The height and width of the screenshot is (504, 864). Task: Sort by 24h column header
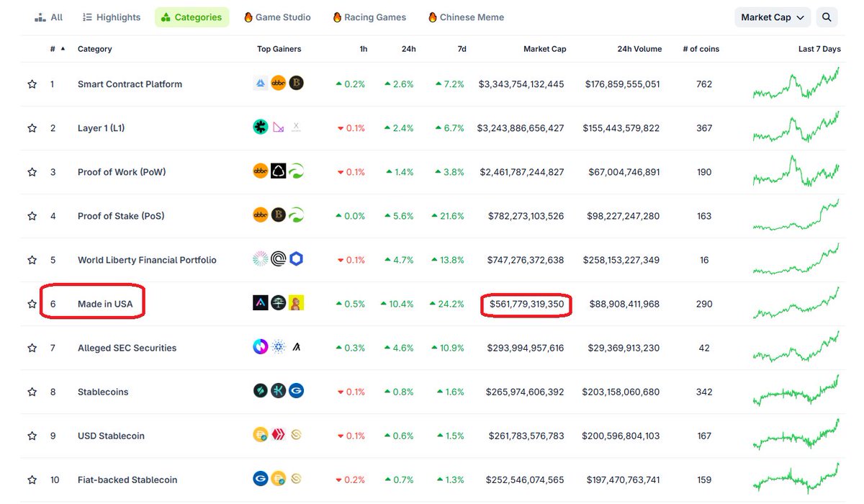(x=408, y=49)
